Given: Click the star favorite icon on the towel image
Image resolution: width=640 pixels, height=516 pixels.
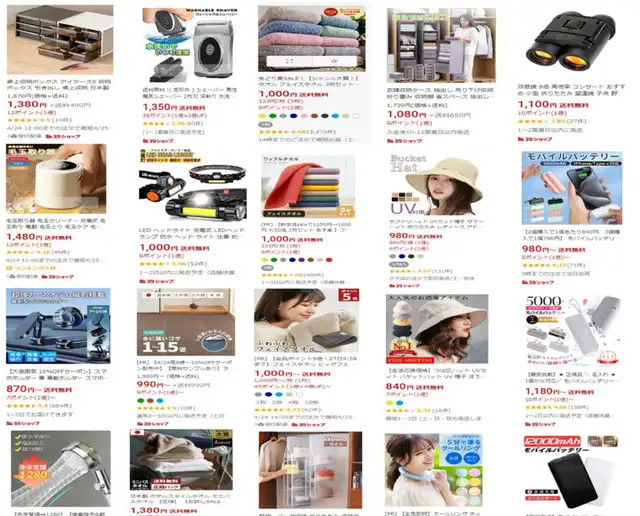Looking at the screenshot, I should pyautogui.click(x=334, y=61).
